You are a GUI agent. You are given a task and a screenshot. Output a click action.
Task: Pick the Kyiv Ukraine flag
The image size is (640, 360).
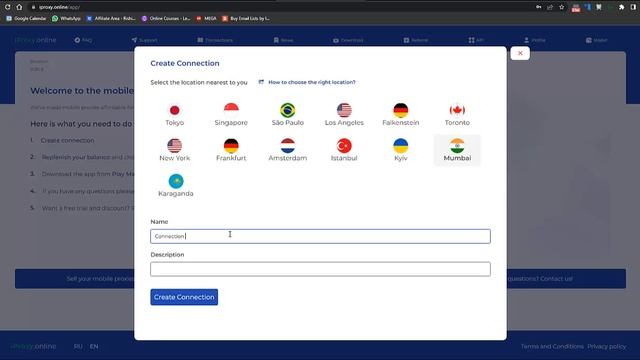click(401, 146)
